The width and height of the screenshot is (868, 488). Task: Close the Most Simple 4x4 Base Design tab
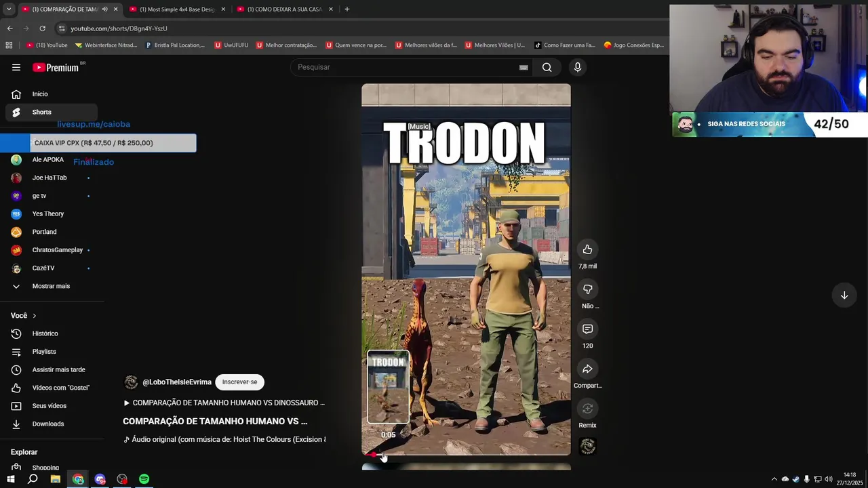(x=223, y=9)
